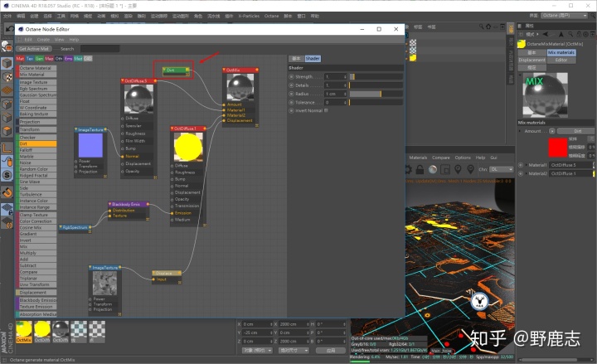Click the mouse tweak mode icon in left toolbar
The height and width of the screenshot is (364, 597).
click(x=7, y=162)
